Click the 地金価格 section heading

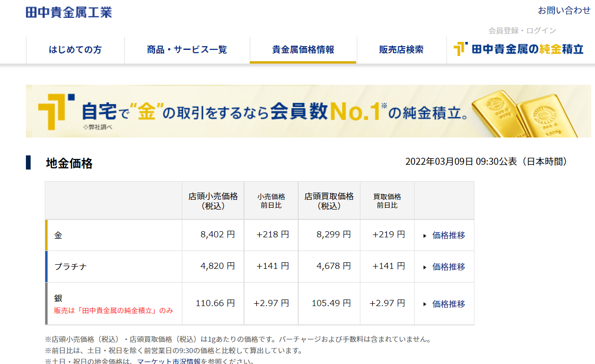click(69, 163)
